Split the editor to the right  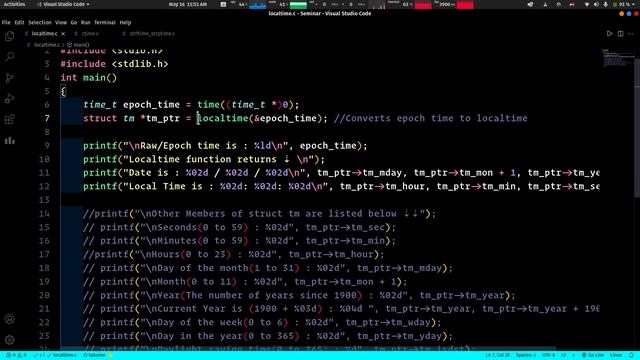pyautogui.click(x=620, y=33)
